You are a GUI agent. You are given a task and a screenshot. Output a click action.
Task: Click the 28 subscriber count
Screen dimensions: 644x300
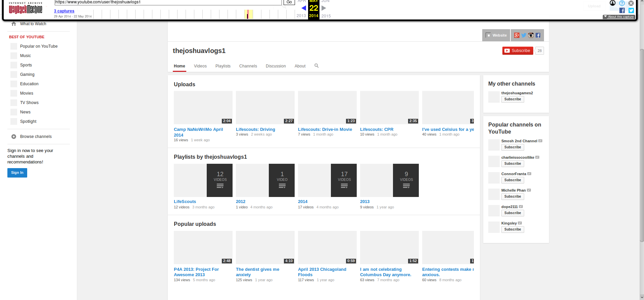[x=540, y=51]
